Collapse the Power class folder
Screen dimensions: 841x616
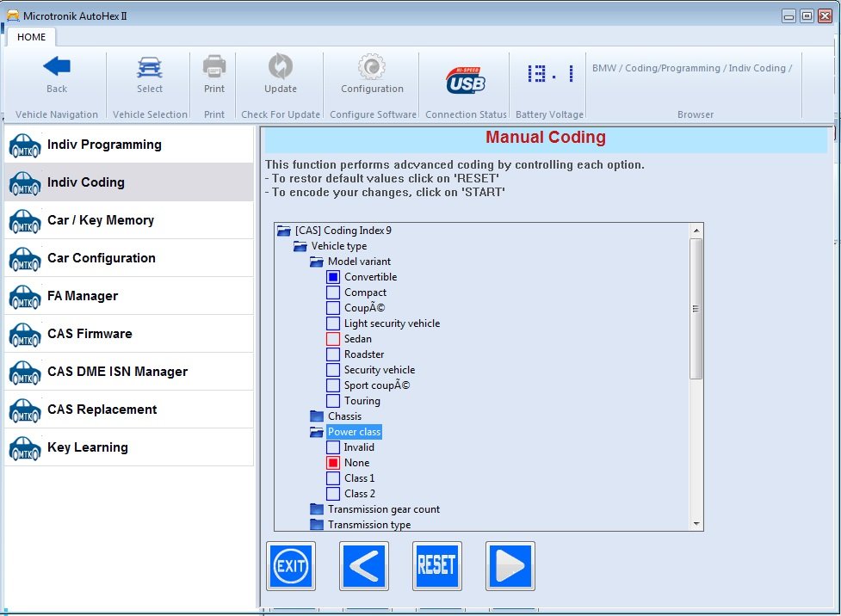317,432
